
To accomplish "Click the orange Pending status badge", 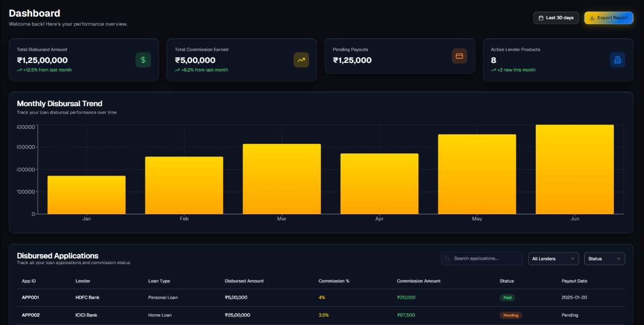I will point(511,315).
